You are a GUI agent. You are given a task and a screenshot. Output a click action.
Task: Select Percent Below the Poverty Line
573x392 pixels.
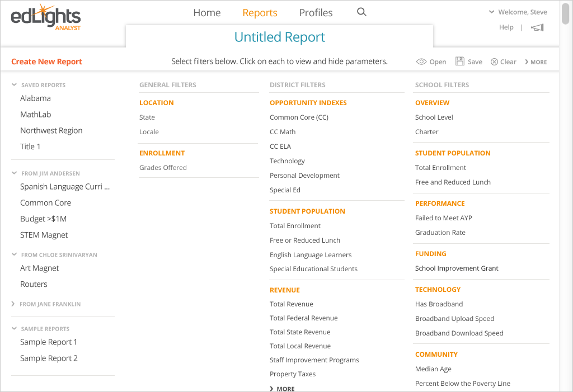click(462, 384)
